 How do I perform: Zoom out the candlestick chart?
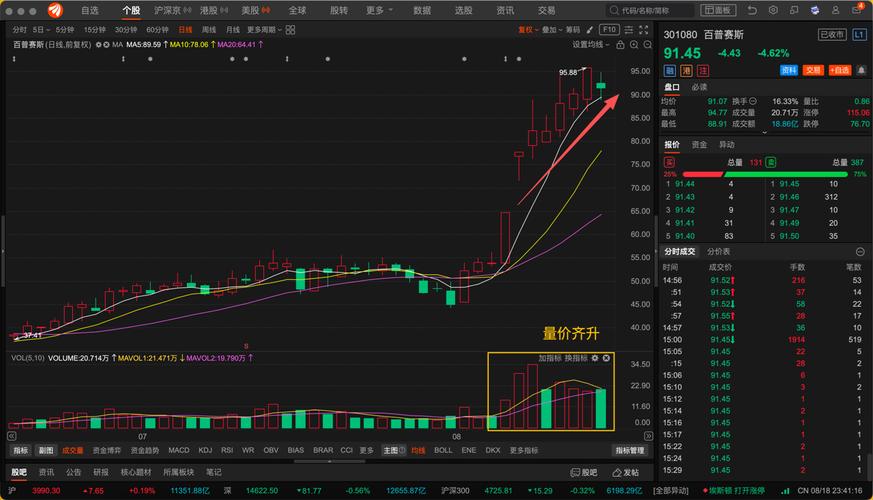[648, 45]
